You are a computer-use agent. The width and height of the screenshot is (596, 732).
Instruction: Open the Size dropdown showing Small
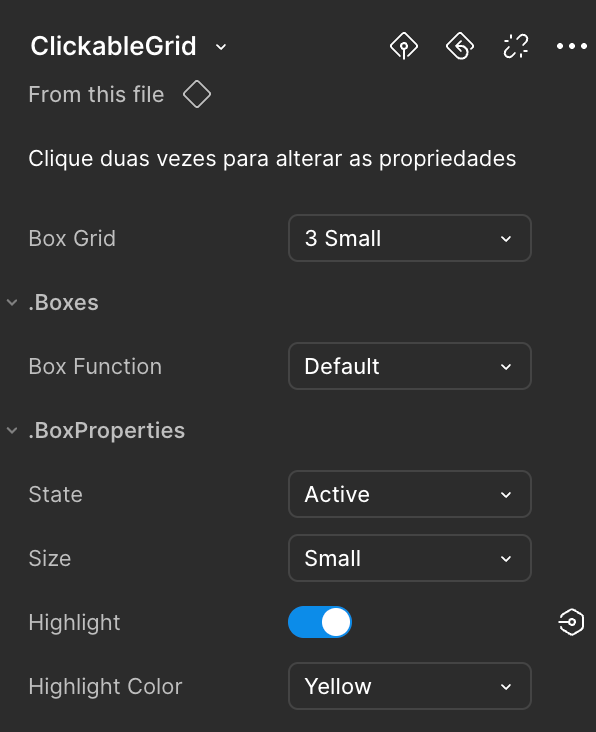pyautogui.click(x=410, y=558)
